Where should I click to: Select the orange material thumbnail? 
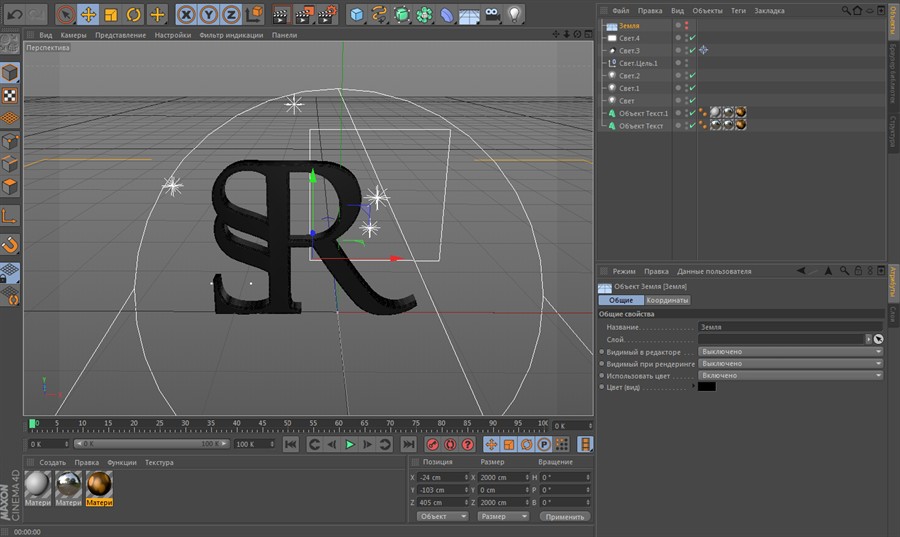(x=99, y=485)
